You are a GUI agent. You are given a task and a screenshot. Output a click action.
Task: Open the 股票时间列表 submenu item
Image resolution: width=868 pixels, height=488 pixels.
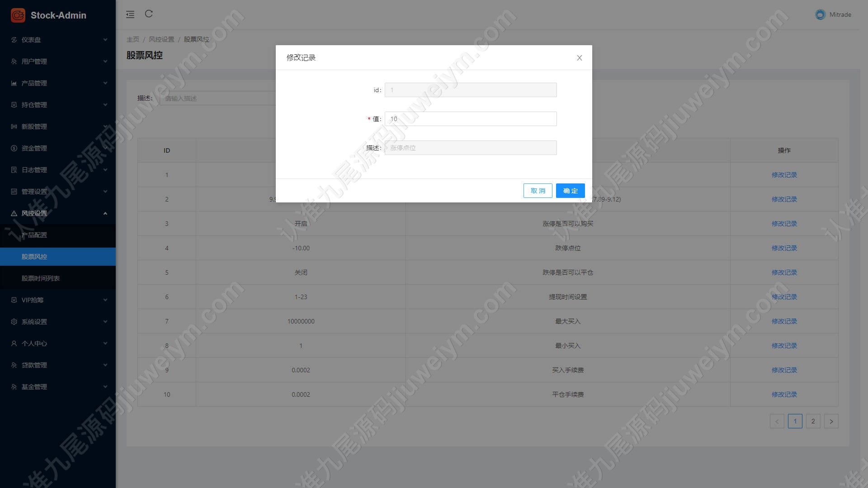pyautogui.click(x=58, y=278)
